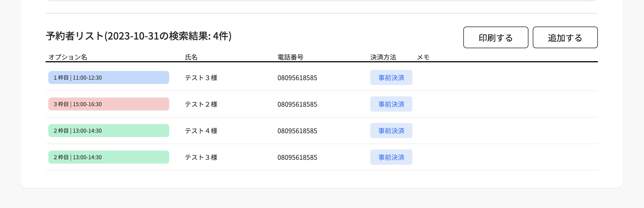Click the last row's 事前決済 payment badge
The image size is (644, 208).
coord(391,157)
